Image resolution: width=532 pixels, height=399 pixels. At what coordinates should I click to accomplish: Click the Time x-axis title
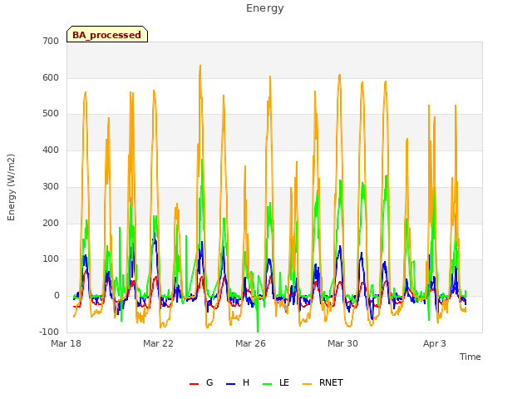(470, 357)
